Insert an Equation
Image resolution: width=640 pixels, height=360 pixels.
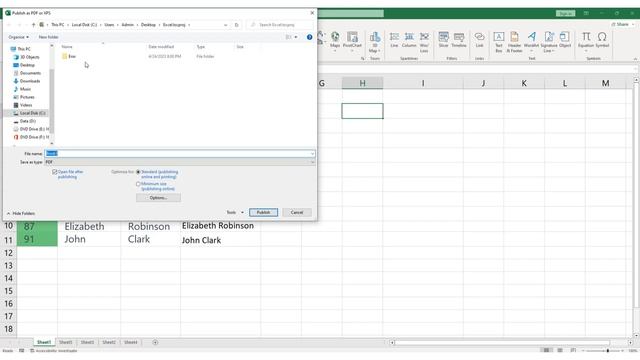586,42
